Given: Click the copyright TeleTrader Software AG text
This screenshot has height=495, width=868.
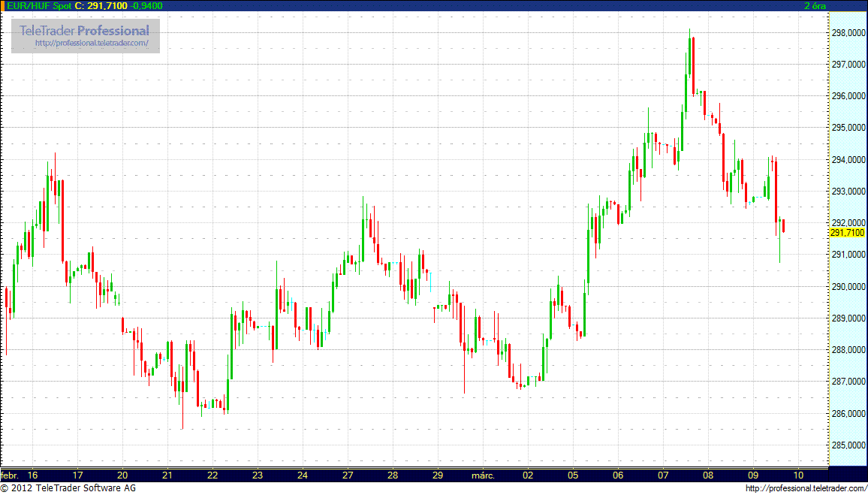Looking at the screenshot, I should [x=65, y=489].
